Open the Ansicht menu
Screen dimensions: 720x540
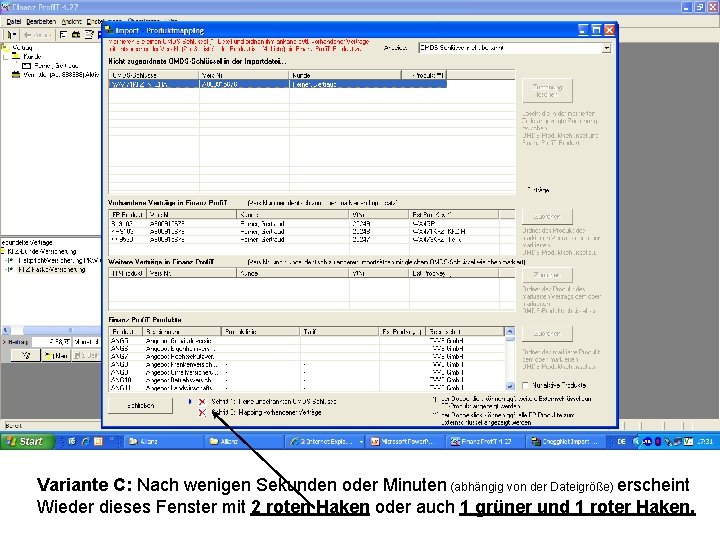click(x=72, y=22)
